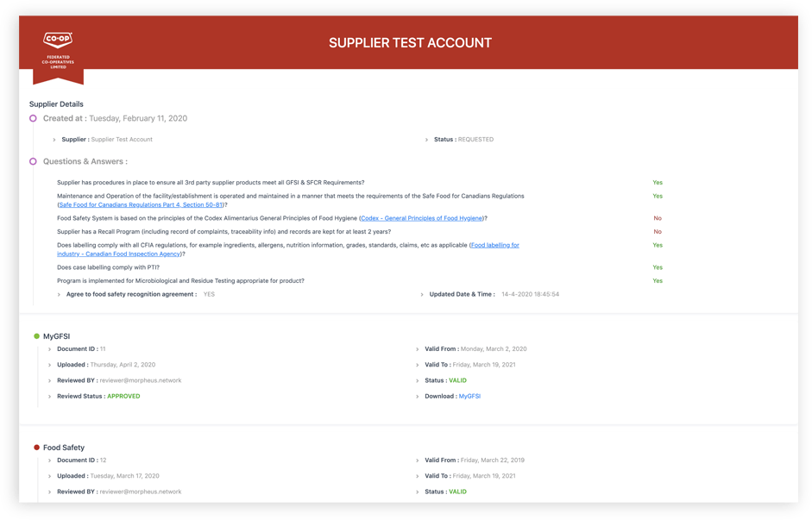Expand the Supplier chevron row
This screenshot has width=812, height=520.
pos(54,140)
